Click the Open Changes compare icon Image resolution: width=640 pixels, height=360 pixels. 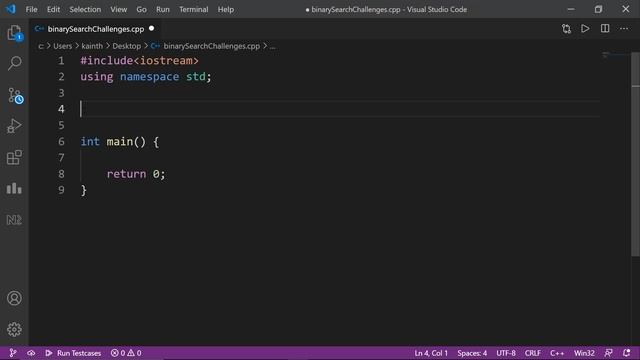point(566,29)
